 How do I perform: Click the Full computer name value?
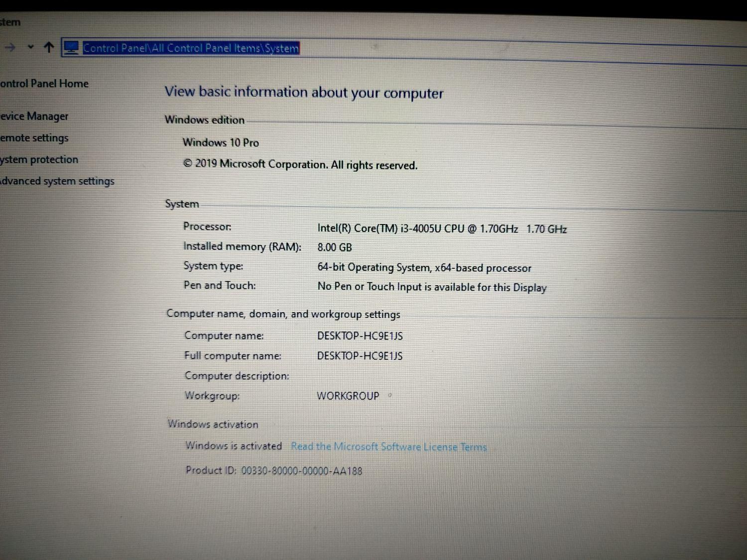(360, 356)
